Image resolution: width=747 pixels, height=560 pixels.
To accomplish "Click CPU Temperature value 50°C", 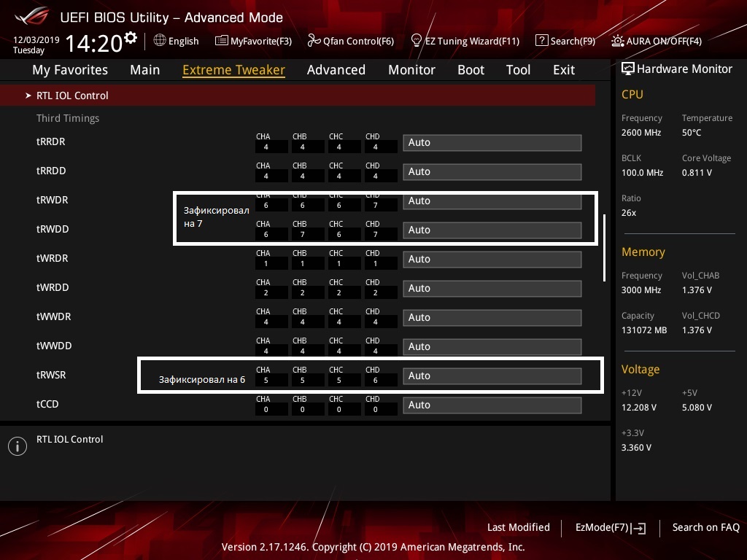I will [692, 133].
